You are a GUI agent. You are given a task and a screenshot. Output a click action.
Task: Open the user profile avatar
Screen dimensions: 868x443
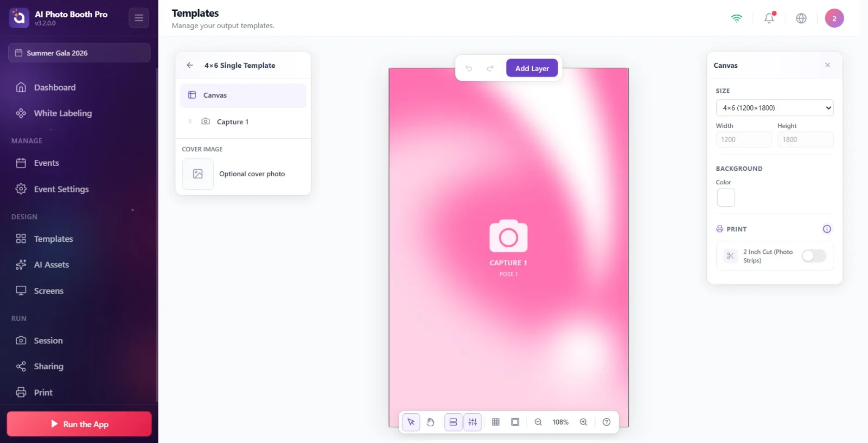[x=834, y=18]
